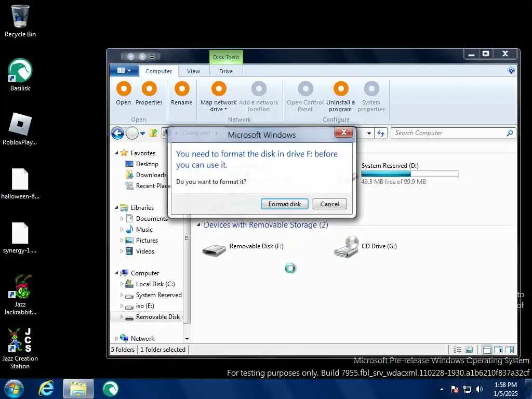Toggle the large icons view button in status bar
This screenshot has width=532, height=399.
[469, 350]
